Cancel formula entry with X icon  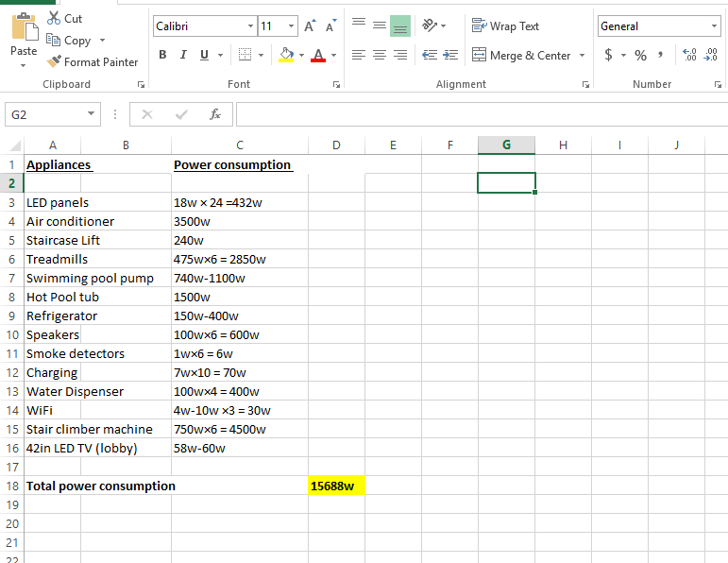click(147, 114)
